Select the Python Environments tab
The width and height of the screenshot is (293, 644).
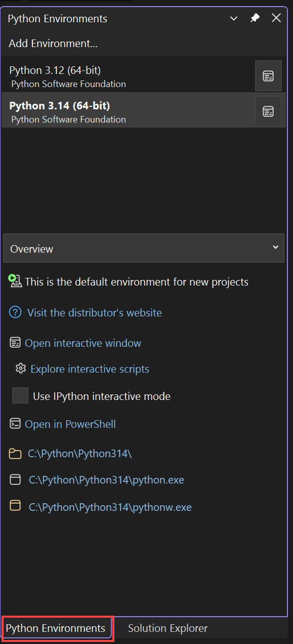click(x=57, y=628)
